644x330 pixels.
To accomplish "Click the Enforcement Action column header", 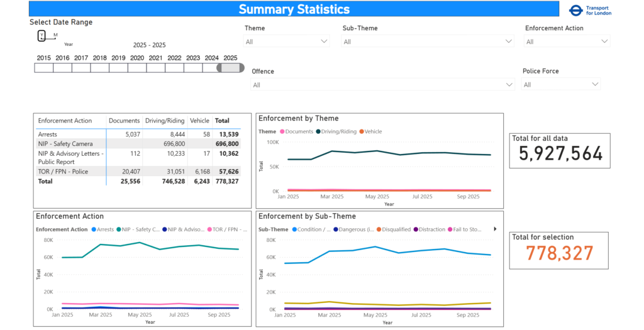I will [65, 121].
